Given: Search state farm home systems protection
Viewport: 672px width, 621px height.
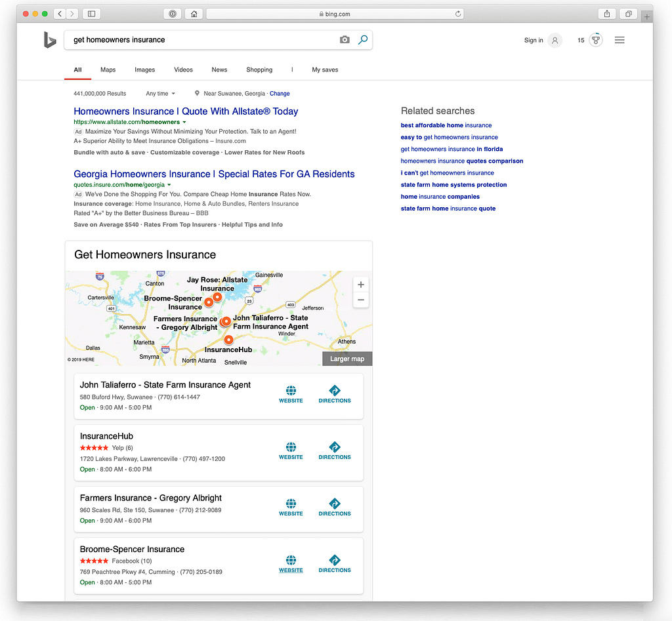Looking at the screenshot, I should [453, 185].
